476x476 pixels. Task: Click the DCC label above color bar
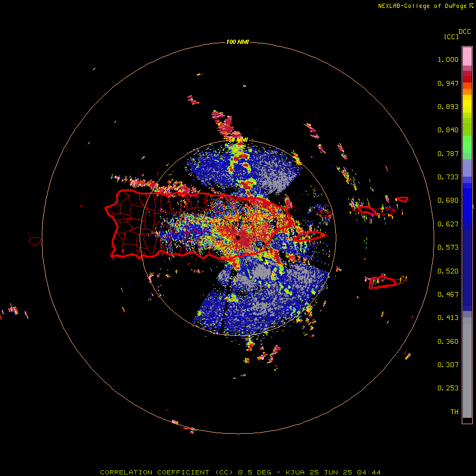[465, 32]
